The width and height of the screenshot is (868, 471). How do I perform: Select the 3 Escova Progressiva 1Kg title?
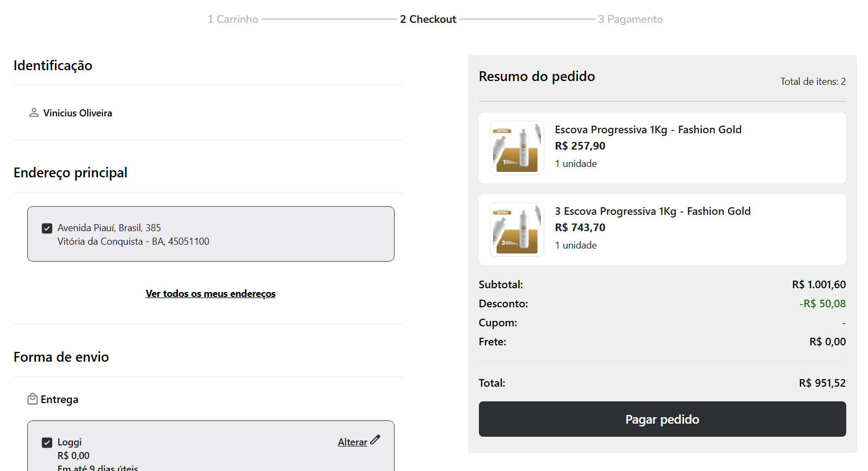coord(652,211)
